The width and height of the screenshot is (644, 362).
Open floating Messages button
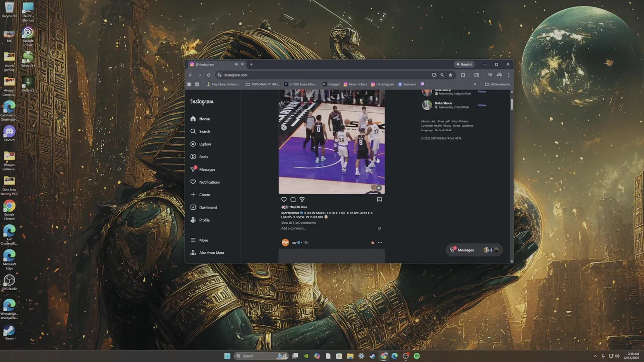(473, 250)
